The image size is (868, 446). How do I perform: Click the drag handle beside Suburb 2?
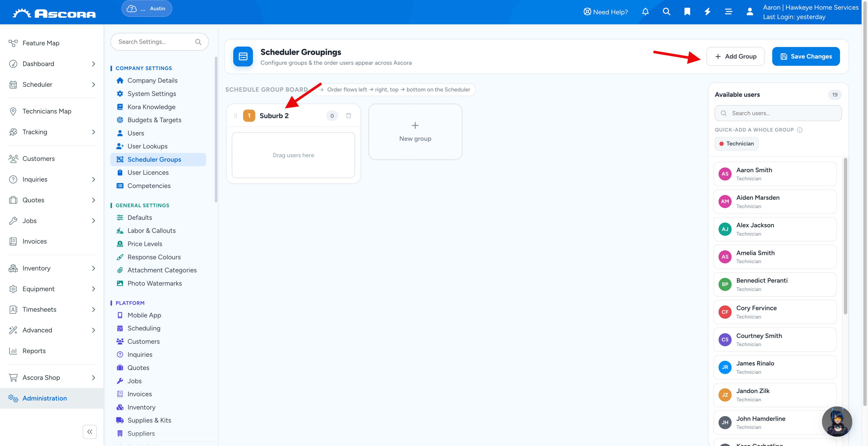click(x=236, y=116)
